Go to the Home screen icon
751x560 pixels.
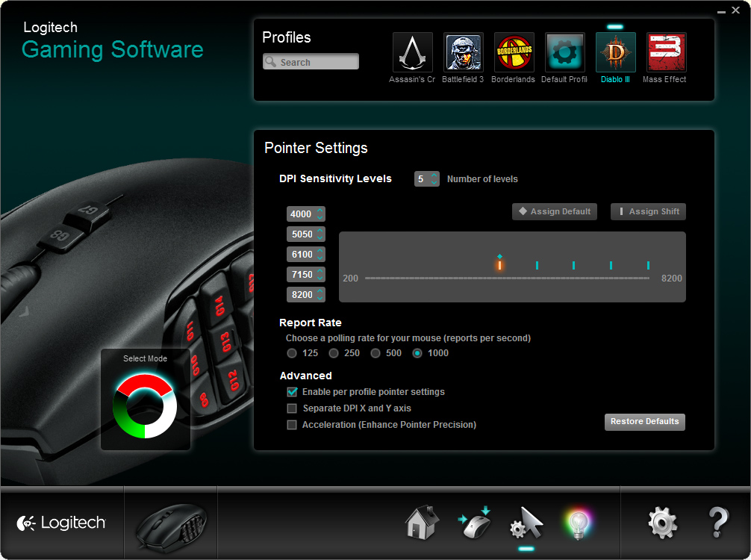(422, 523)
